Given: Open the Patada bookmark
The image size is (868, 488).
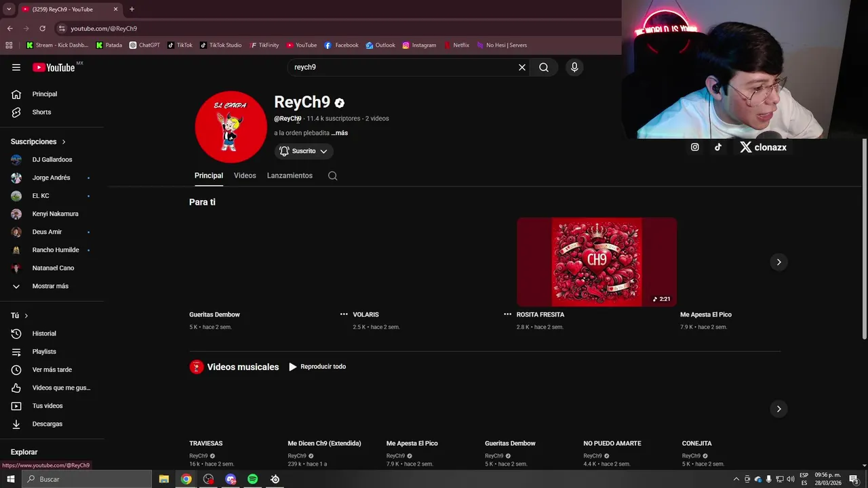Looking at the screenshot, I should coord(109,45).
